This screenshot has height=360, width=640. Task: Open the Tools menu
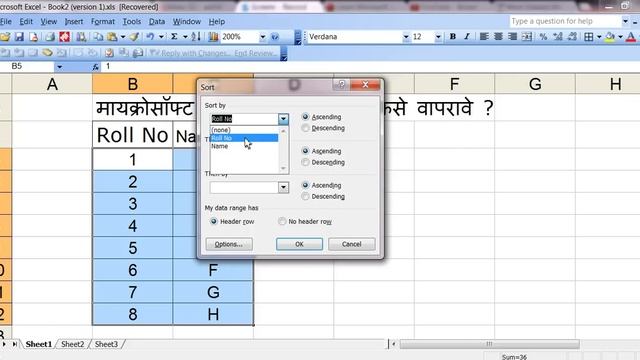pos(132,22)
